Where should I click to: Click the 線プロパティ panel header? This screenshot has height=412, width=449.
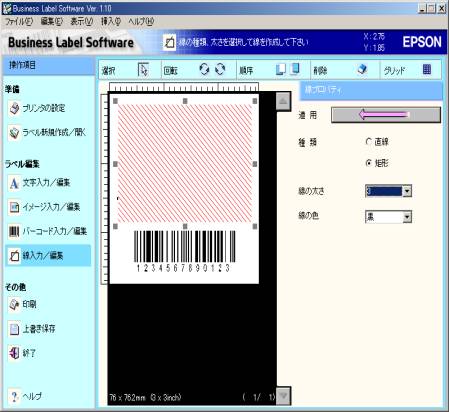click(x=371, y=90)
